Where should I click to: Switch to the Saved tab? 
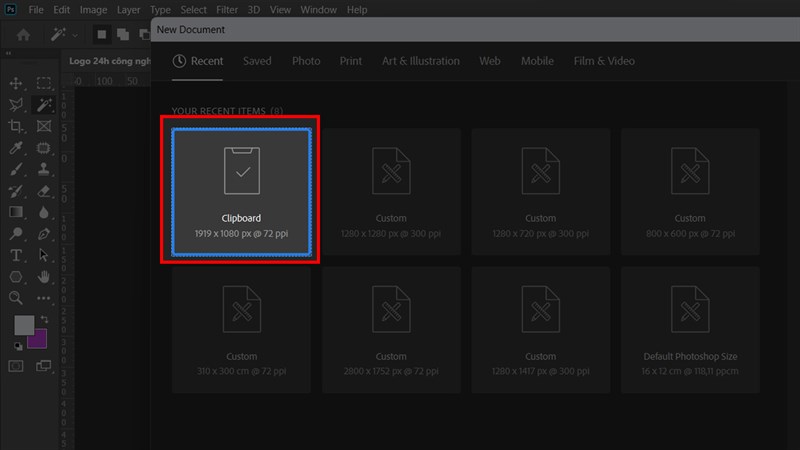[x=257, y=61]
